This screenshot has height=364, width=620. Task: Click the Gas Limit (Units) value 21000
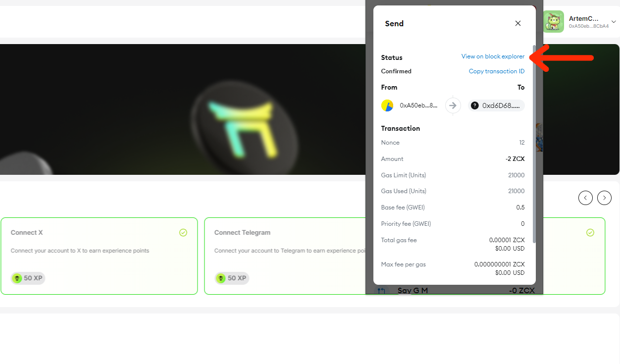click(x=517, y=175)
